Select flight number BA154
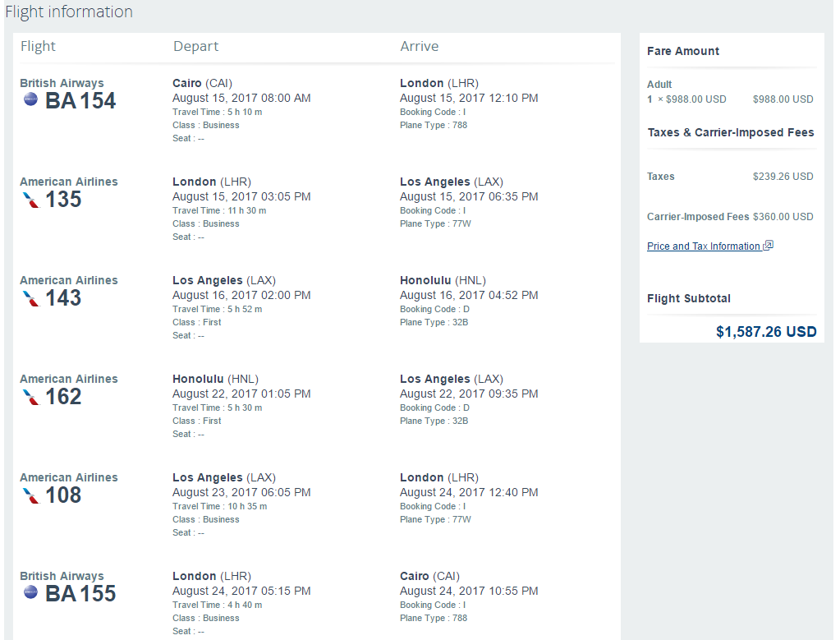The image size is (840, 640). coord(80,101)
